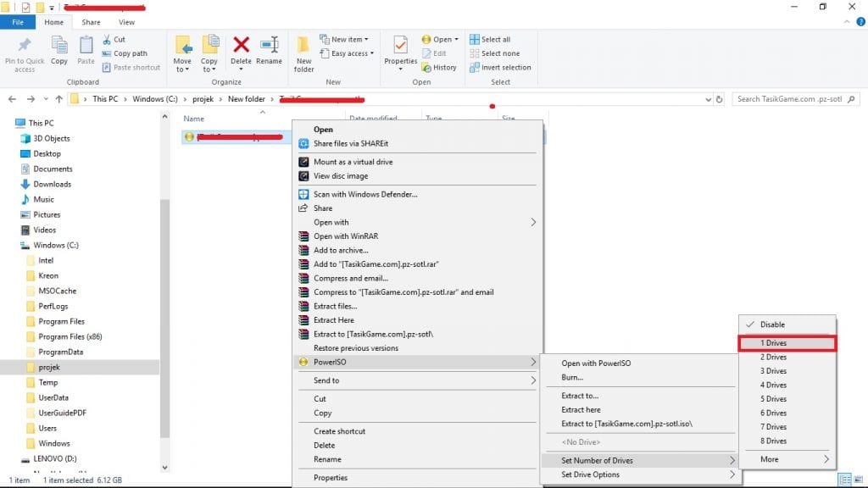Click the Move to ribbon icon
The height and width of the screenshot is (488, 868).
pos(183,47)
